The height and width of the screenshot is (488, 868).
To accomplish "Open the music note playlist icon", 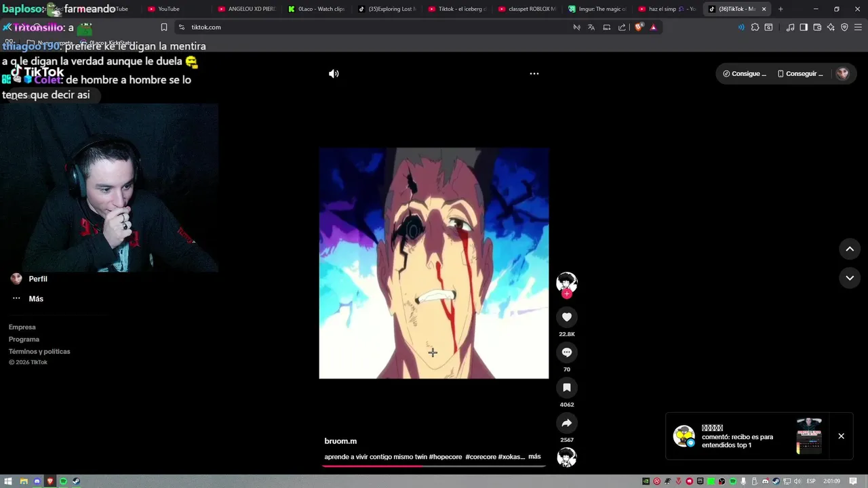I will (790, 27).
